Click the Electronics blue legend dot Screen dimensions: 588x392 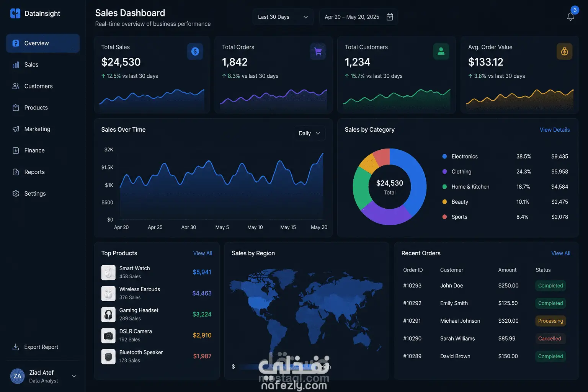point(444,156)
